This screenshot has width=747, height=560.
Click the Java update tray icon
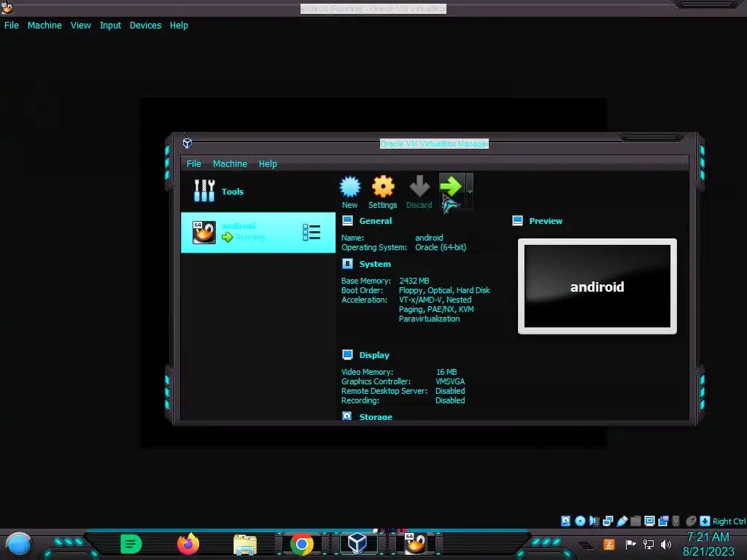pyautogui.click(x=608, y=544)
